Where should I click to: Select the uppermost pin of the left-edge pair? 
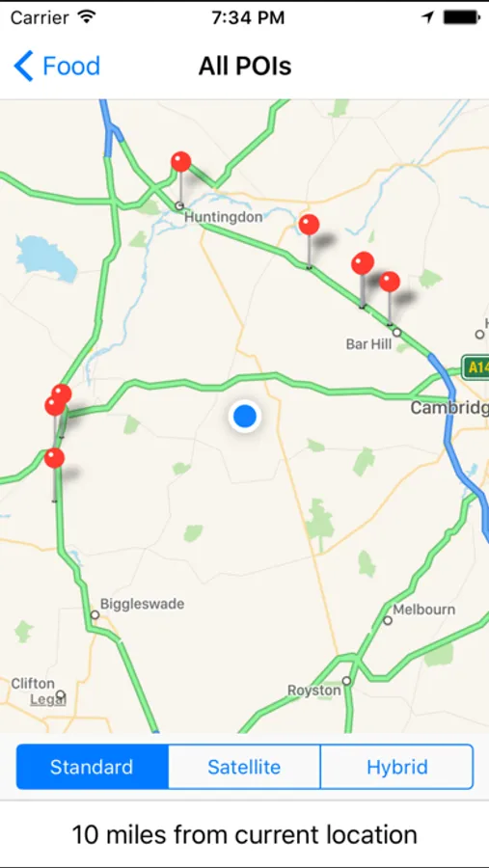pyautogui.click(x=62, y=393)
